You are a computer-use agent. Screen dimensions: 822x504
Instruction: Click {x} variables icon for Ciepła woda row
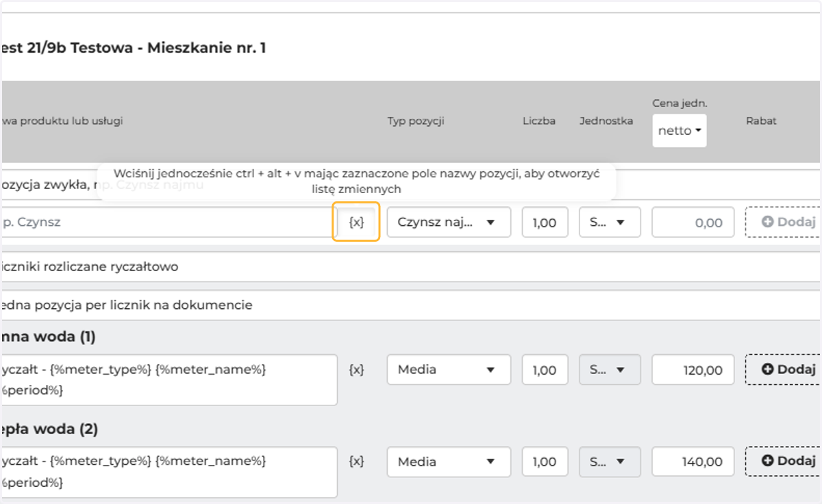[356, 462]
